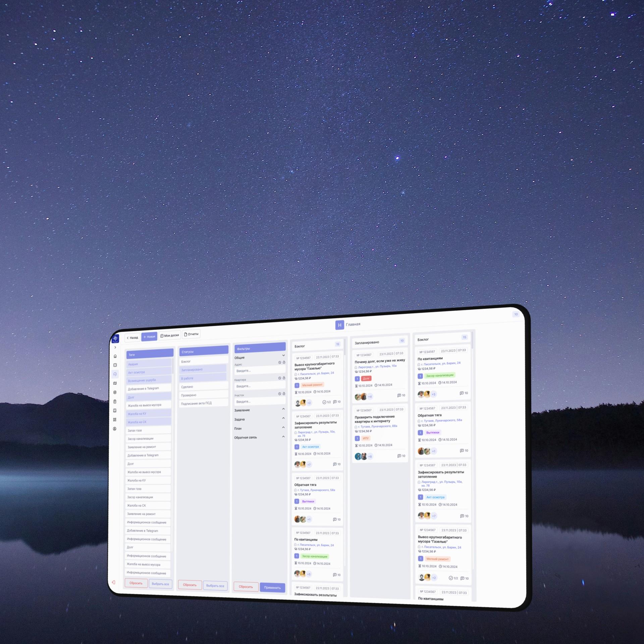The height and width of the screenshot is (644, 644).
Task: Click the user profile icon in sidebar
Action: tap(115, 429)
